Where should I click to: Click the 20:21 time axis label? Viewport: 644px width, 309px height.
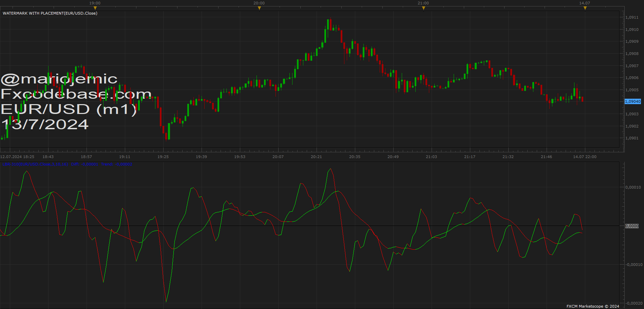coord(316,157)
